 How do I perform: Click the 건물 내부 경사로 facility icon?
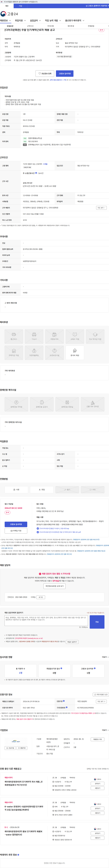coord(93,404)
